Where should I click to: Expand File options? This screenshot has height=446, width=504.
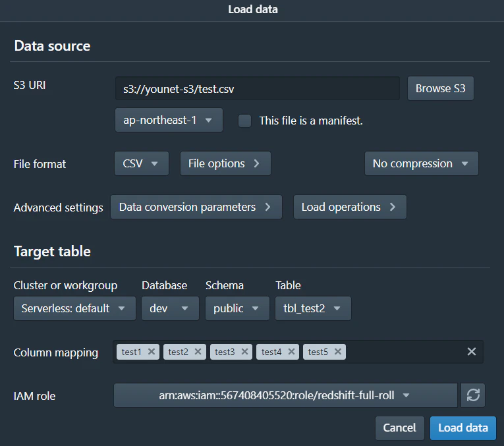(225, 163)
